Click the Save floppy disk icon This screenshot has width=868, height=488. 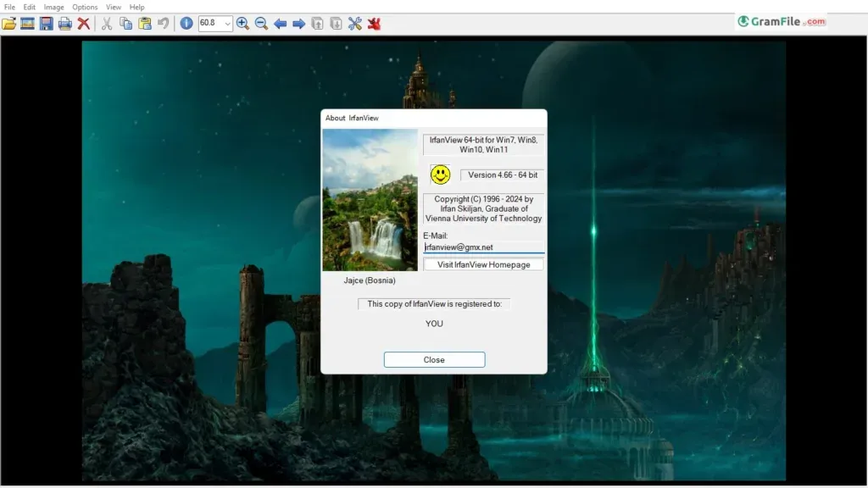[47, 23]
